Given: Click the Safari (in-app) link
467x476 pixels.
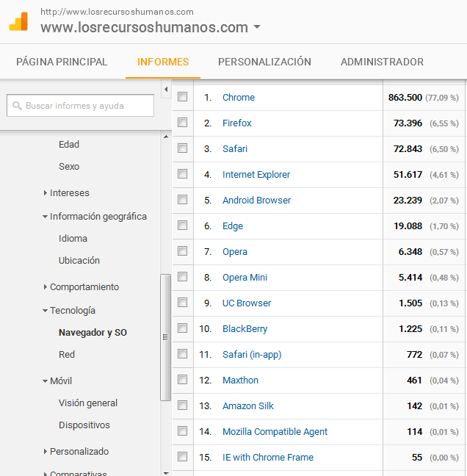Looking at the screenshot, I should click(x=252, y=355).
